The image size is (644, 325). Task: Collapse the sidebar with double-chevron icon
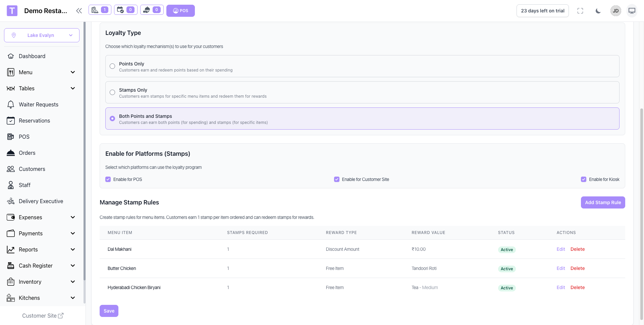click(79, 11)
